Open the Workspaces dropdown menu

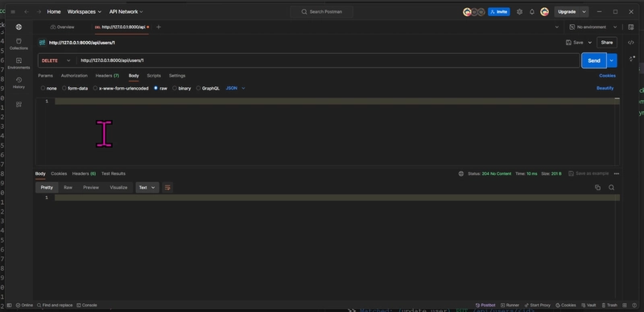point(85,12)
